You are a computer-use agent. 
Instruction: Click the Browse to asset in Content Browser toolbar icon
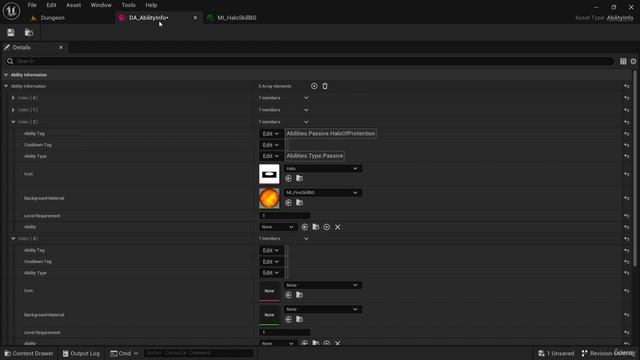tap(29, 33)
